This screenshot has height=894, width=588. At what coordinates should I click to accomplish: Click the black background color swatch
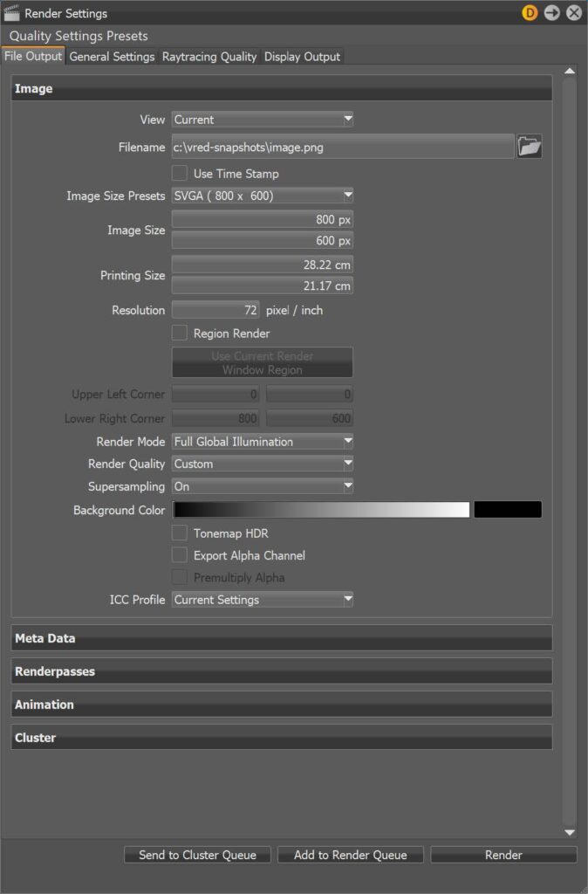click(x=507, y=510)
